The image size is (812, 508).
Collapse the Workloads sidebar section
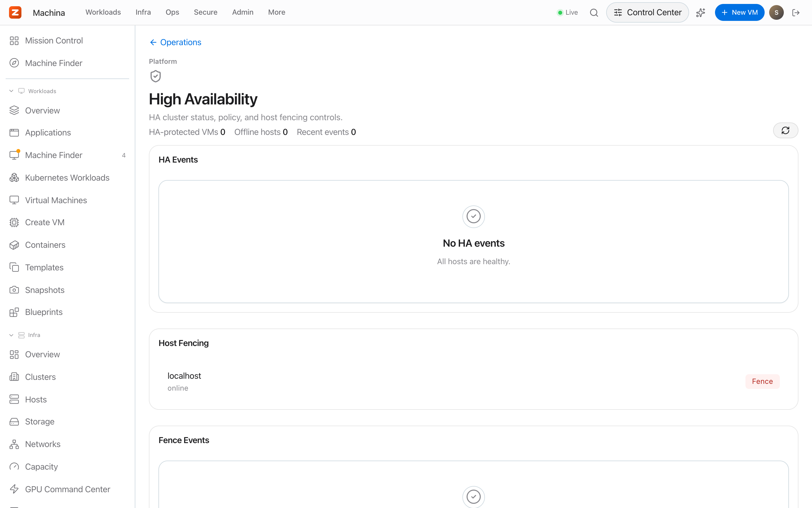tap(33, 91)
